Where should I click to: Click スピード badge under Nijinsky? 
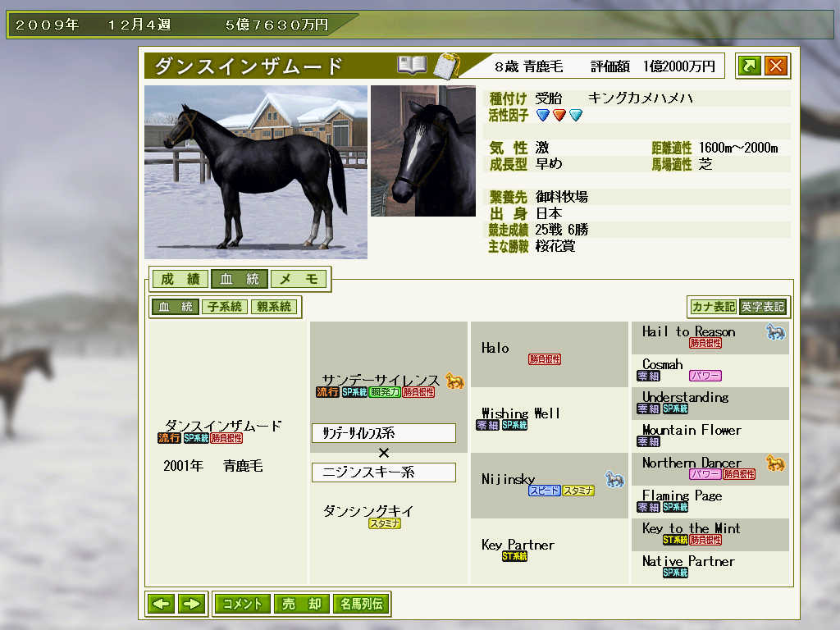click(x=545, y=491)
